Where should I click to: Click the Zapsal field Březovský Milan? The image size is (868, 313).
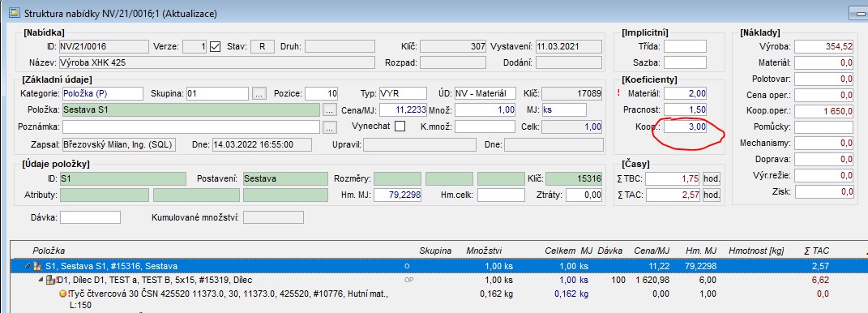119,144
